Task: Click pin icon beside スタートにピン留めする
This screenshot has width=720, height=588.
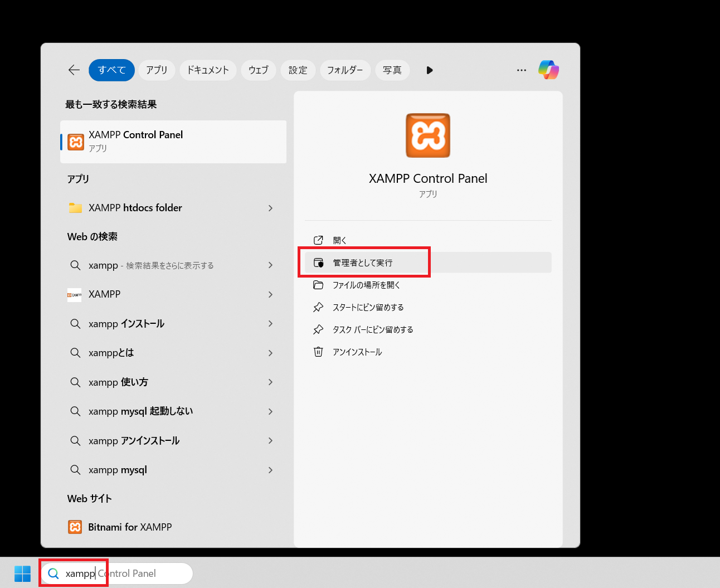Action: pyautogui.click(x=318, y=307)
